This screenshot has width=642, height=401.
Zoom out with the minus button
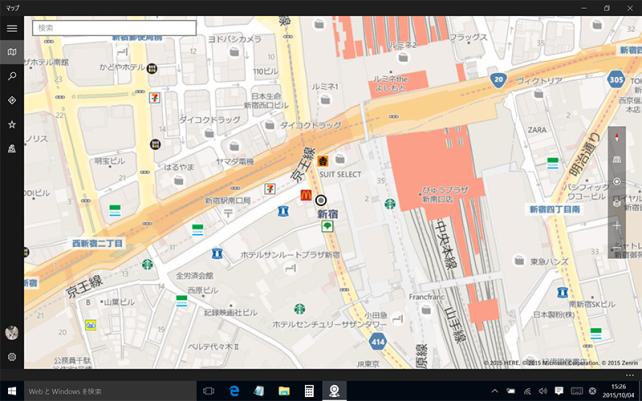tap(617, 247)
